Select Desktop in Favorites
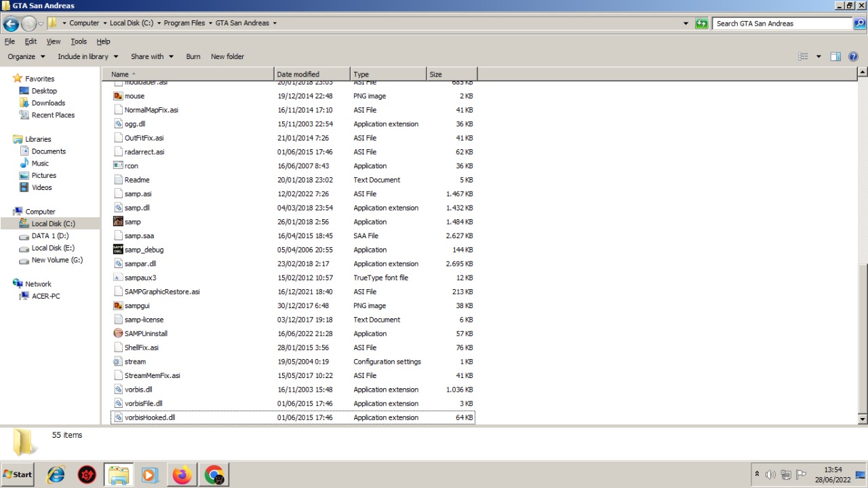Screen dimensions: 868x488 pos(44,91)
